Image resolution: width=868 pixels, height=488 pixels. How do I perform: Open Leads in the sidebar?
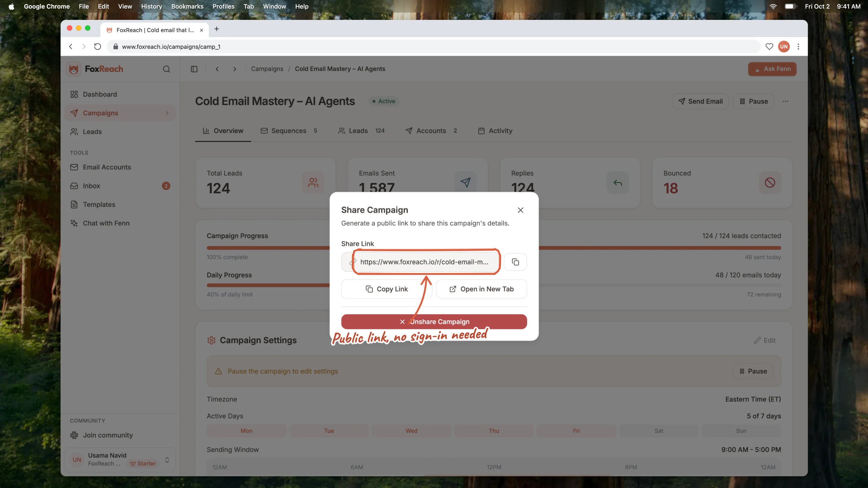coord(120,132)
